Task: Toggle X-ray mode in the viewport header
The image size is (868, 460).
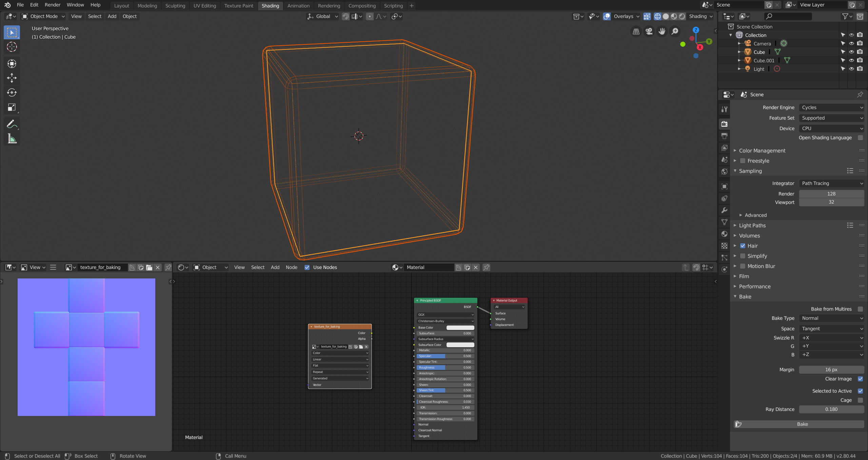Action: pos(647,16)
